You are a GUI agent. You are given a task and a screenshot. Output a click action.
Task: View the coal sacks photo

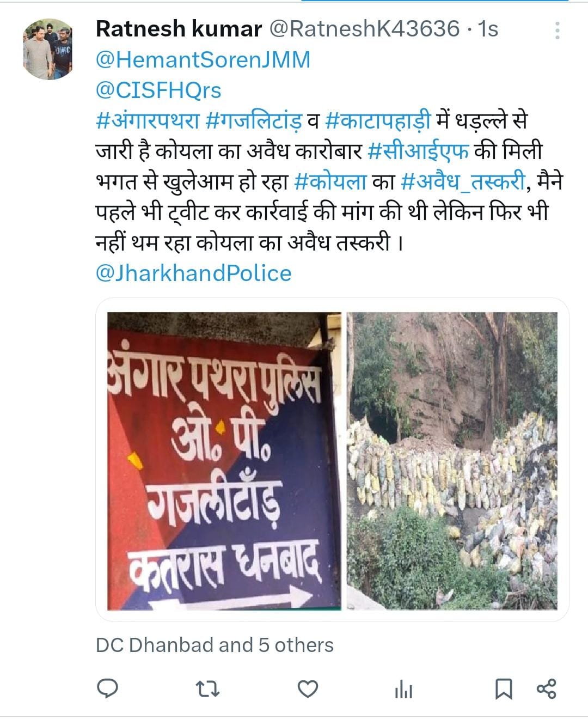click(x=452, y=460)
